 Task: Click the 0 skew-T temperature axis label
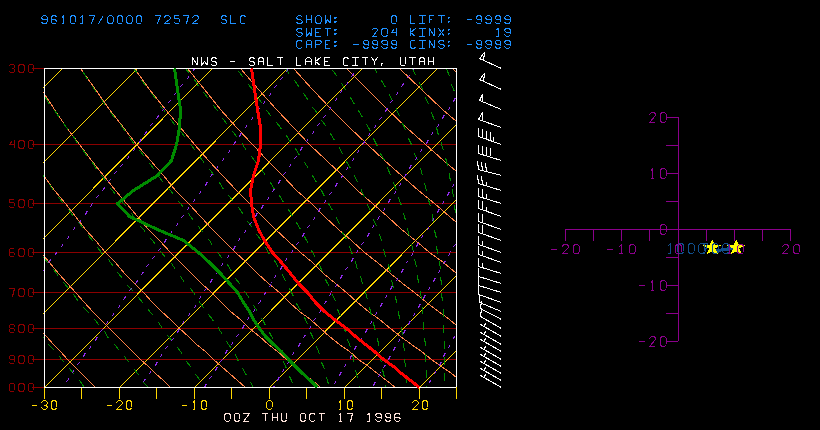pyautogui.click(x=270, y=405)
